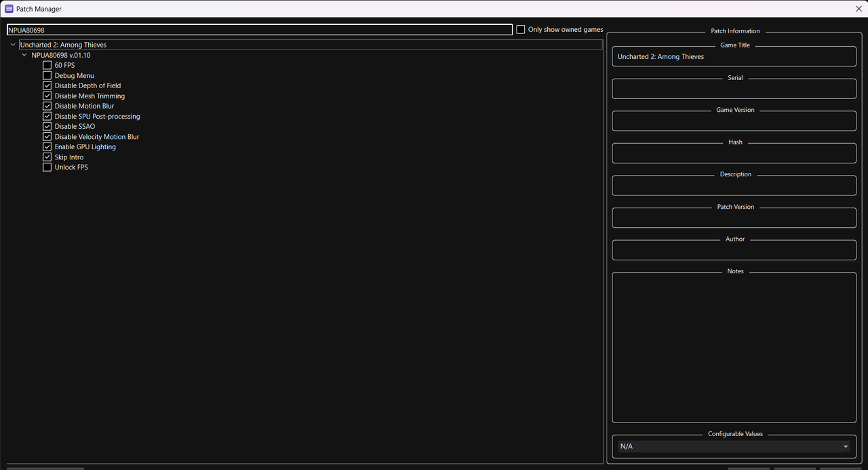Select the Enable GPU Lighting label
Viewport: 868px width, 470px height.
coord(85,146)
